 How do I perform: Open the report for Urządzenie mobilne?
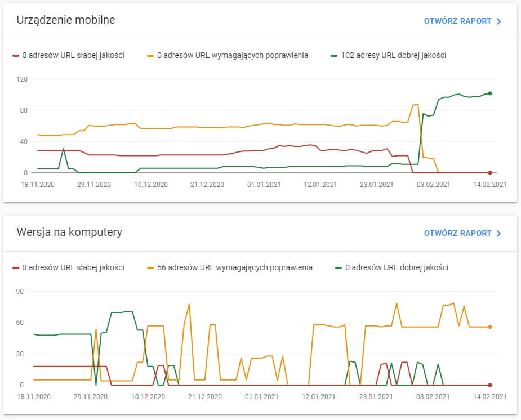(457, 20)
